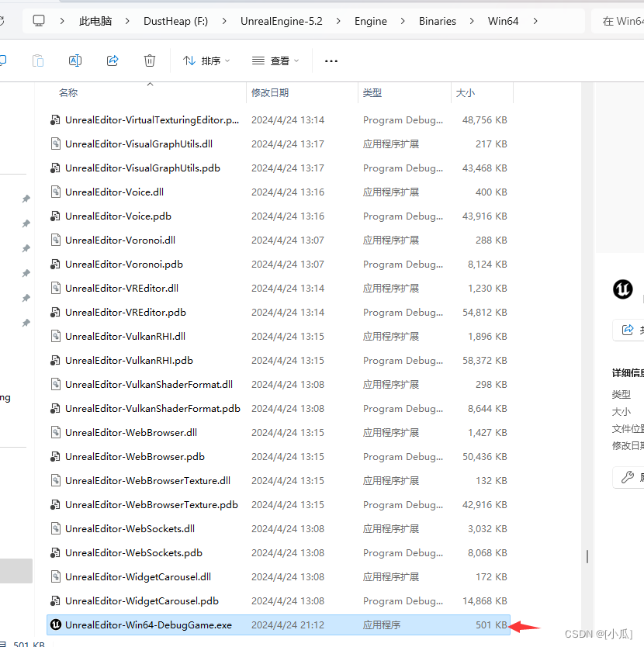This screenshot has height=647, width=644.
Task: Select UnrealEditor-WidgetCarousel.pdb file
Action: point(279,600)
